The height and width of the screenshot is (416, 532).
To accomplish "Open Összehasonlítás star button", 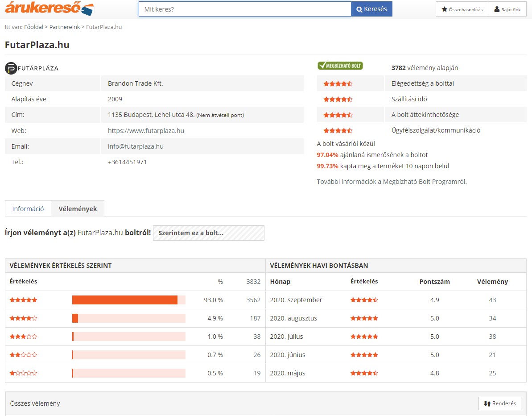I will point(462,9).
